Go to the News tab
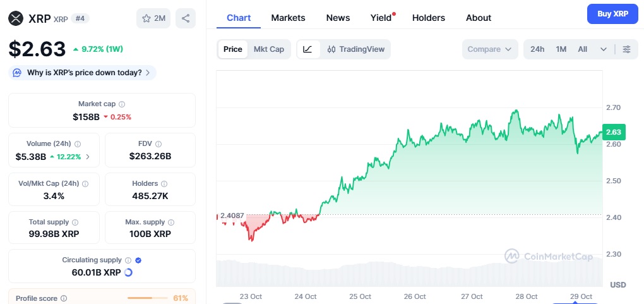This screenshot has width=644, height=304. pyautogui.click(x=338, y=18)
